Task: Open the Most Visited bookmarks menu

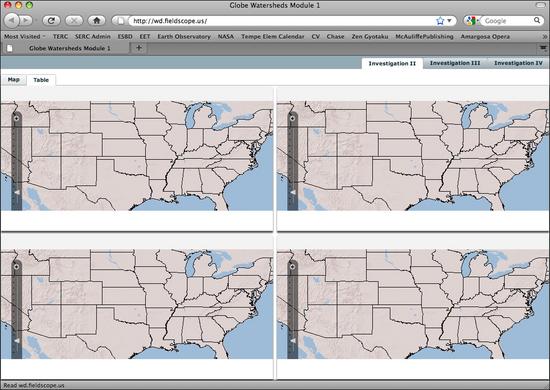Action: tap(25, 36)
